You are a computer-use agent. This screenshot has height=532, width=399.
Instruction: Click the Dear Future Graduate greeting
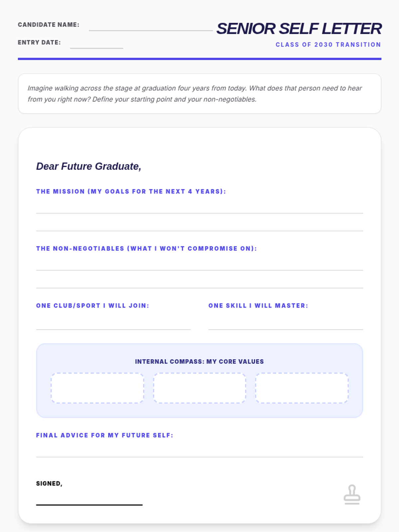tap(88, 166)
